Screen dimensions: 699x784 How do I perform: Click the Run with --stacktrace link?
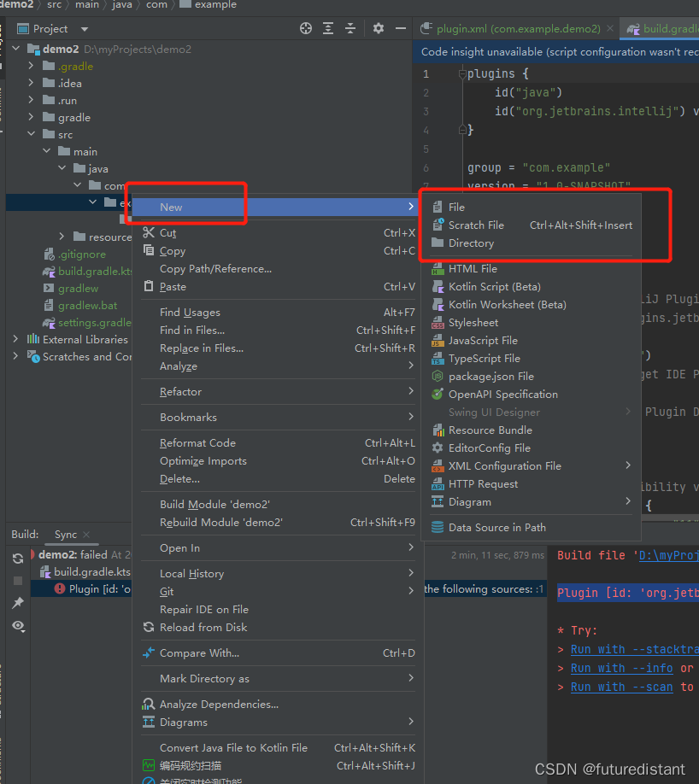pos(632,649)
